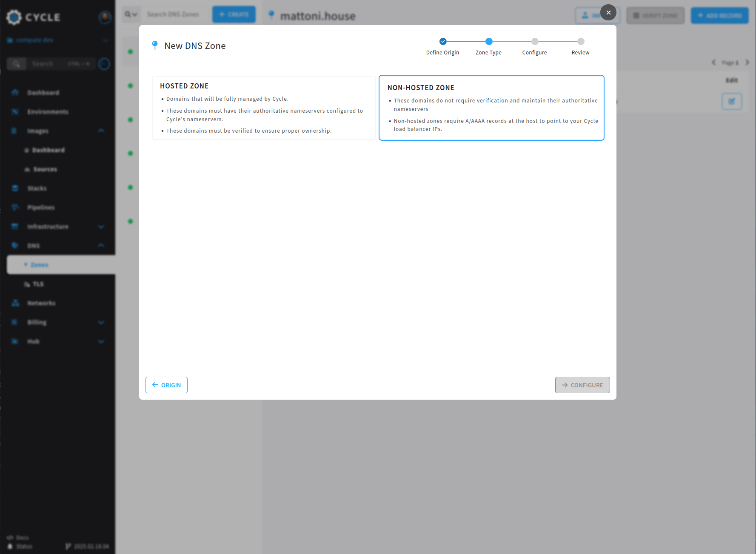This screenshot has height=554, width=756.
Task: Go back to Origin step
Action: pos(166,385)
